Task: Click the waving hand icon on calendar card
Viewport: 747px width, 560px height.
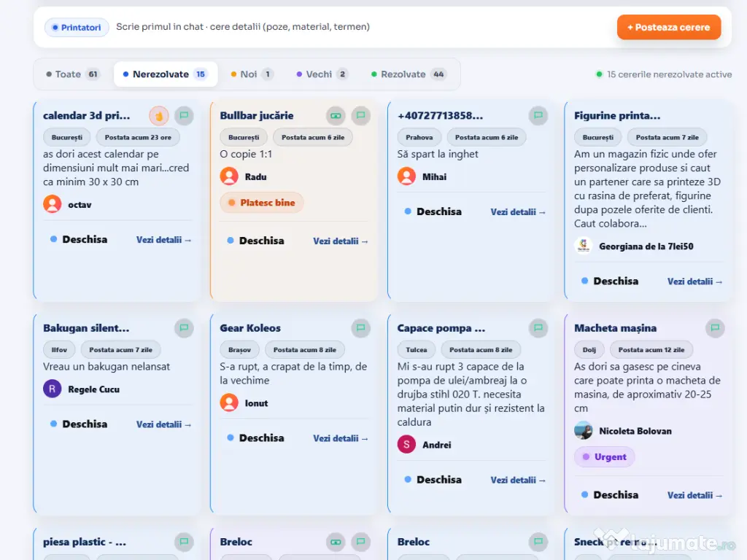Action: coord(159,115)
